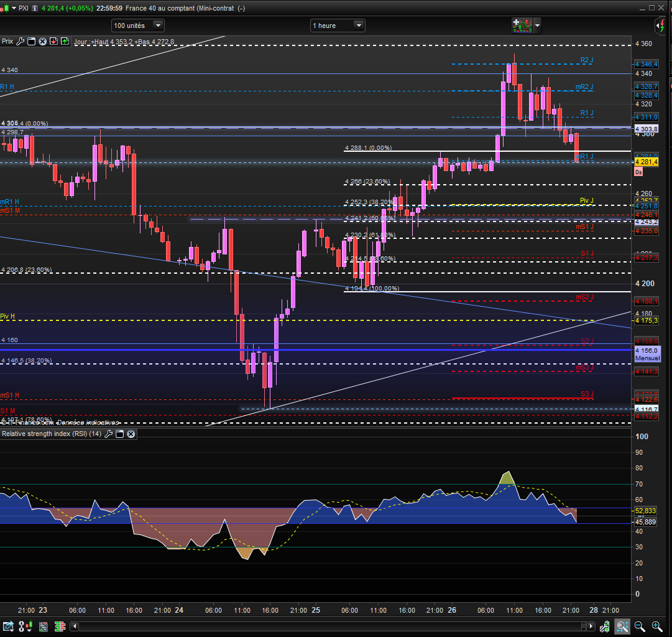Zoom out using the magnifier minus icon
The image size is (672, 637).
coord(639,626)
